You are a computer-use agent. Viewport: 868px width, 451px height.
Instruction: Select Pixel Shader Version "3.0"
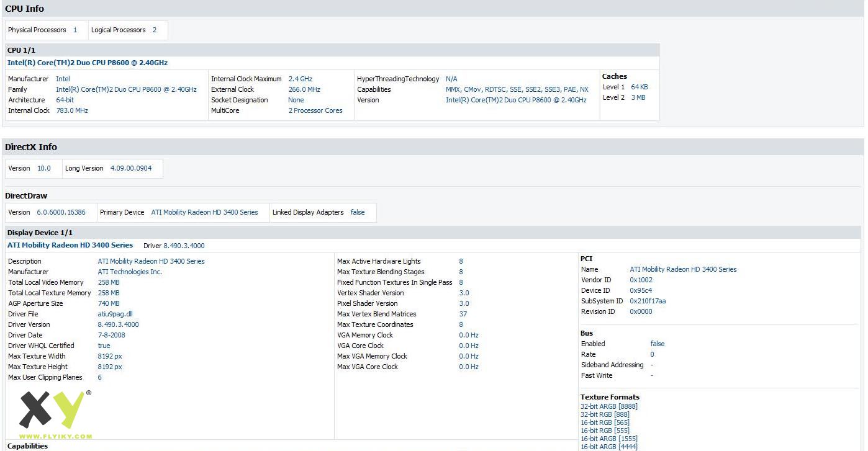[464, 303]
